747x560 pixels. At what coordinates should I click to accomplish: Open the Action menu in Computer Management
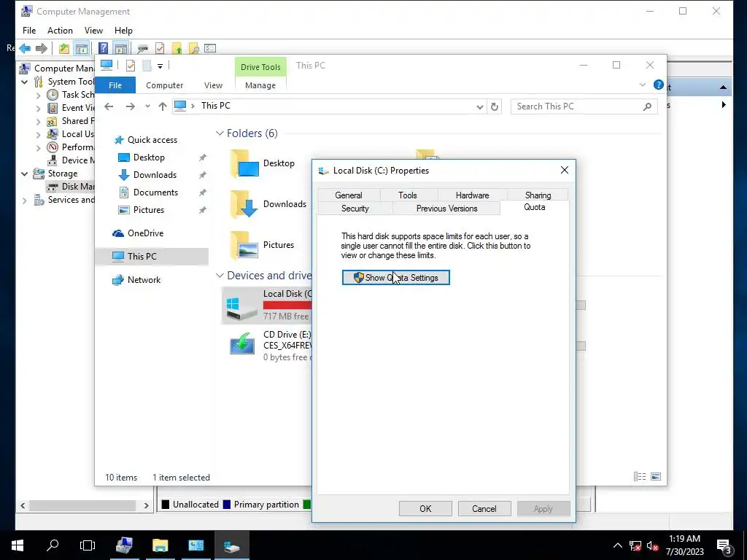(60, 31)
